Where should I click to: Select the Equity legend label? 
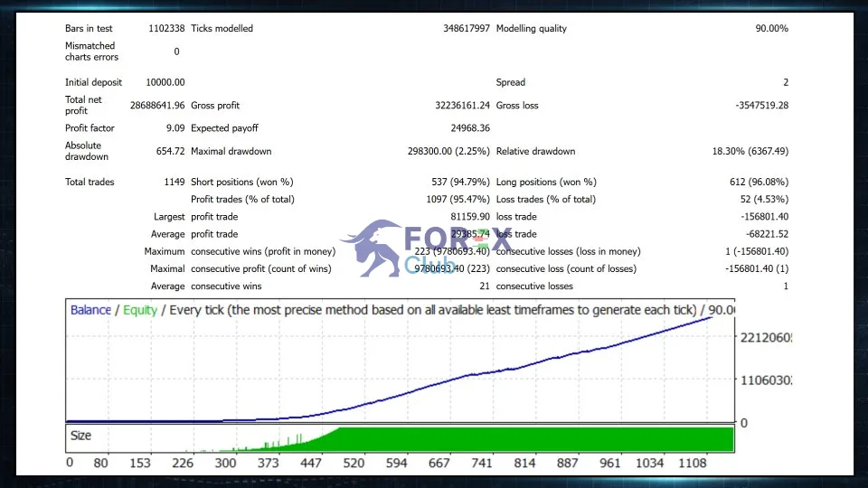pos(140,310)
